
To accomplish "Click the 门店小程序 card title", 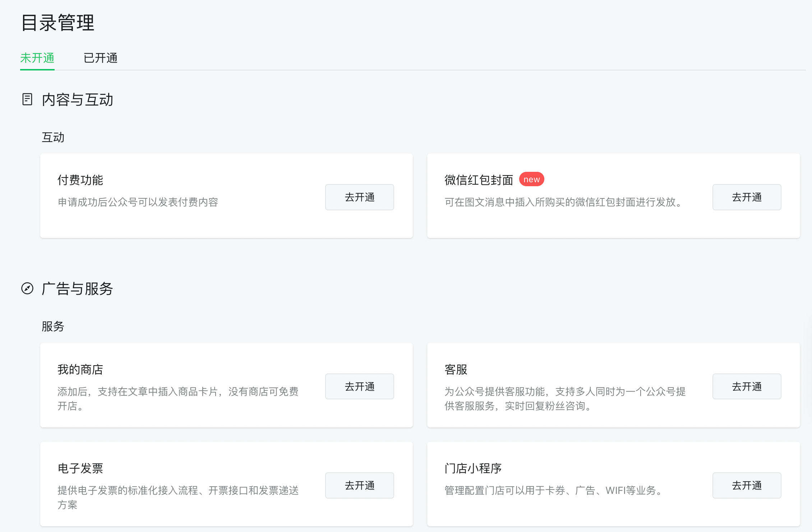I will point(473,468).
